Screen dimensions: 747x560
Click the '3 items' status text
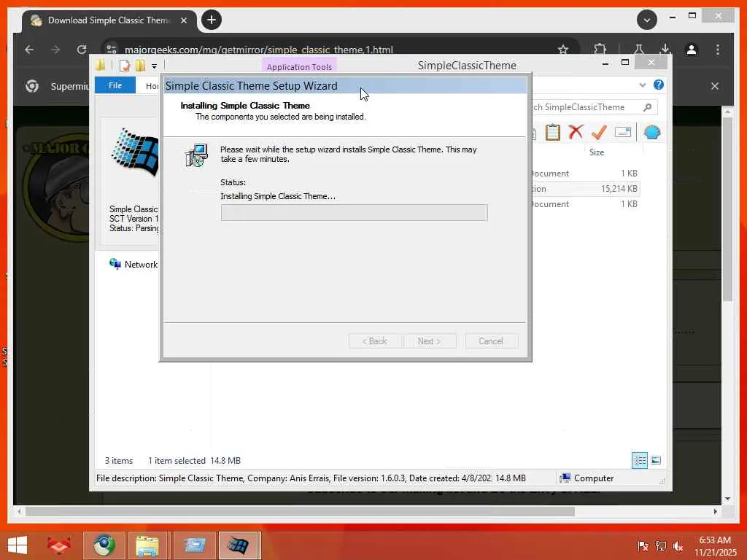pos(119,461)
